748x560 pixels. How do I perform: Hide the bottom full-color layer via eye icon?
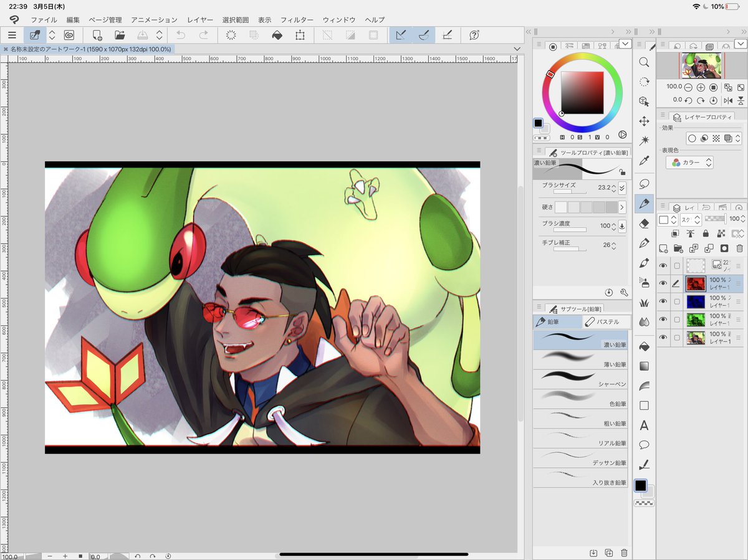tap(663, 338)
